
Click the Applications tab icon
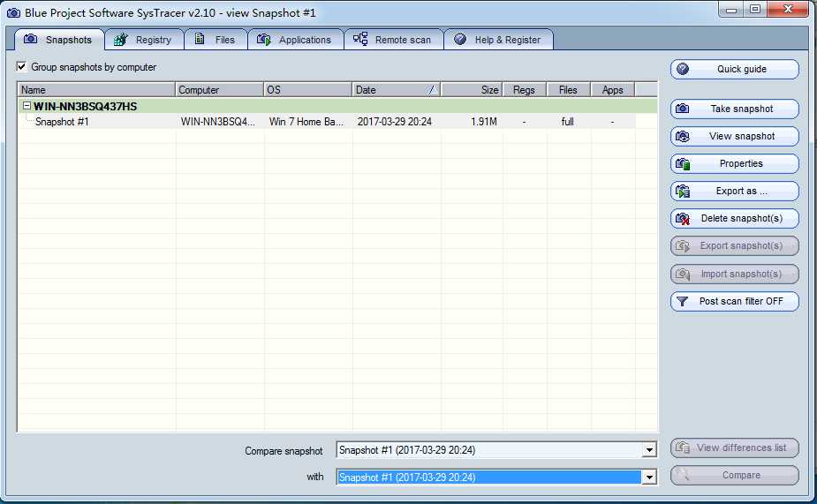pos(264,39)
